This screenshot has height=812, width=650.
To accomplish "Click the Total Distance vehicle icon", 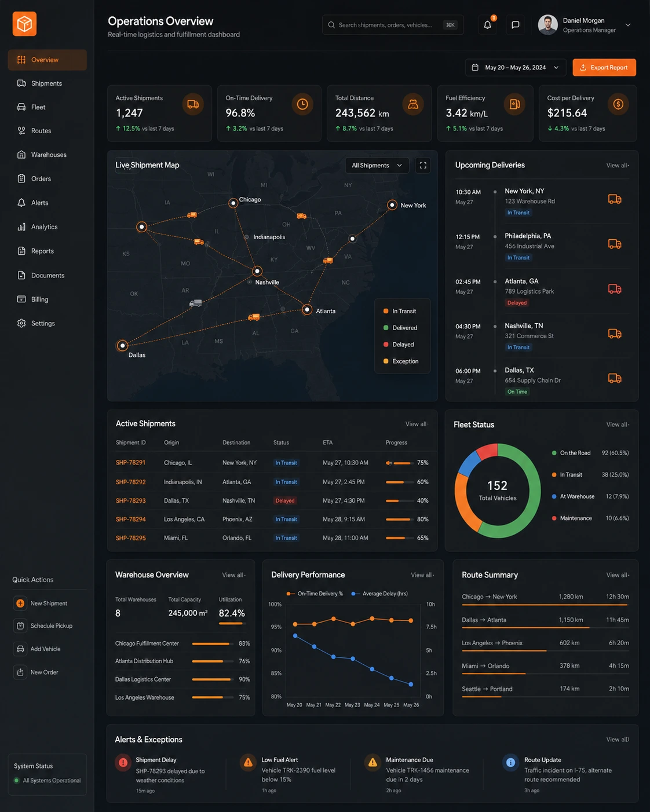I will click(x=413, y=104).
